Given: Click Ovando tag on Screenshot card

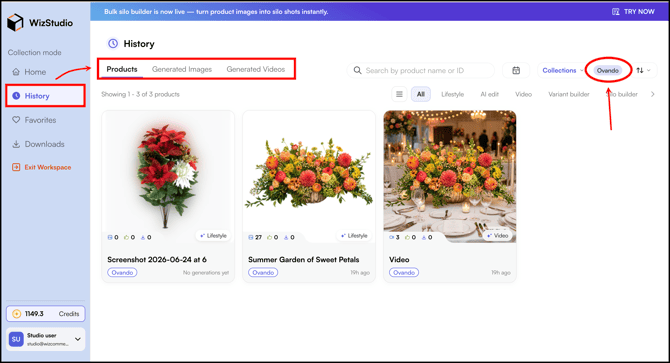Looking at the screenshot, I should 122,272.
